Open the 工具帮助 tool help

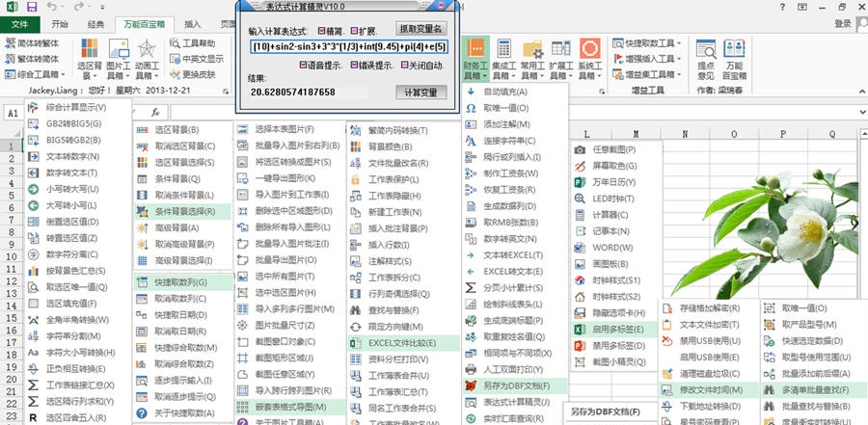pyautogui.click(x=193, y=43)
